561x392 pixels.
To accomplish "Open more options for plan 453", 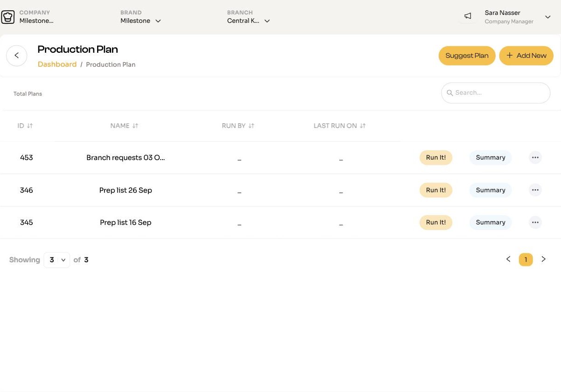I will (535, 158).
